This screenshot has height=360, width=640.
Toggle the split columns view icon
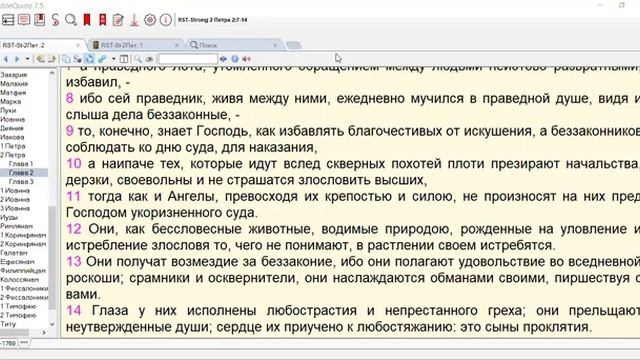click(x=124, y=59)
